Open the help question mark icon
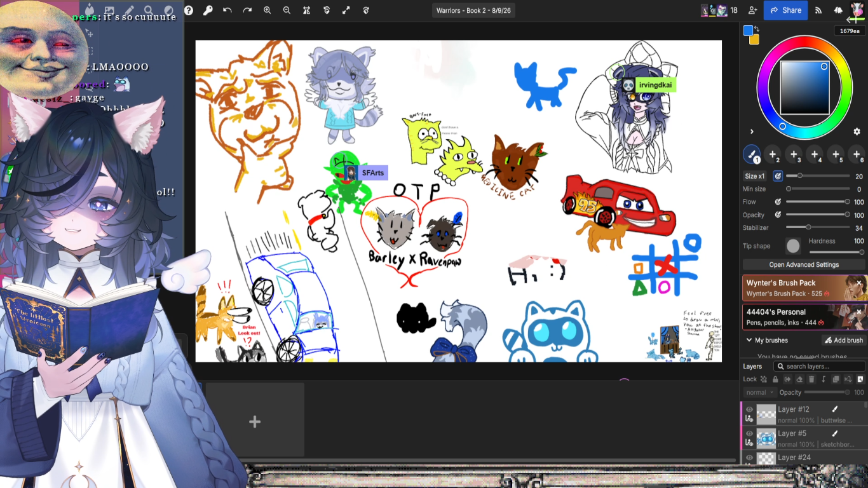 (189, 10)
